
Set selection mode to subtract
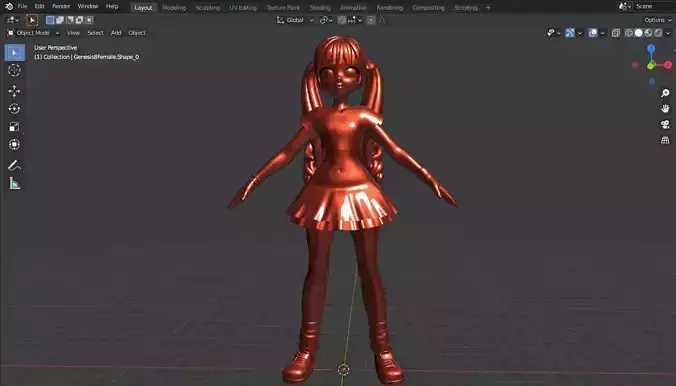pos(69,20)
